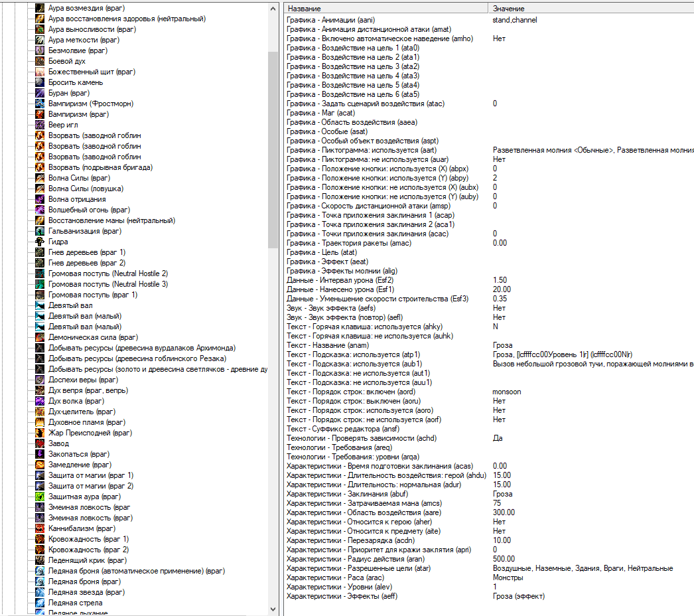694x616 pixels.
Task: Select the Волна отрицания icon
Action: pyautogui.click(x=40, y=199)
